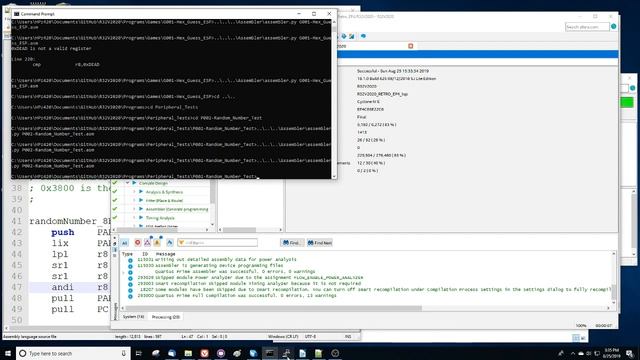
Task: Toggle critical warning filter triangle icon
Action: coord(147,243)
